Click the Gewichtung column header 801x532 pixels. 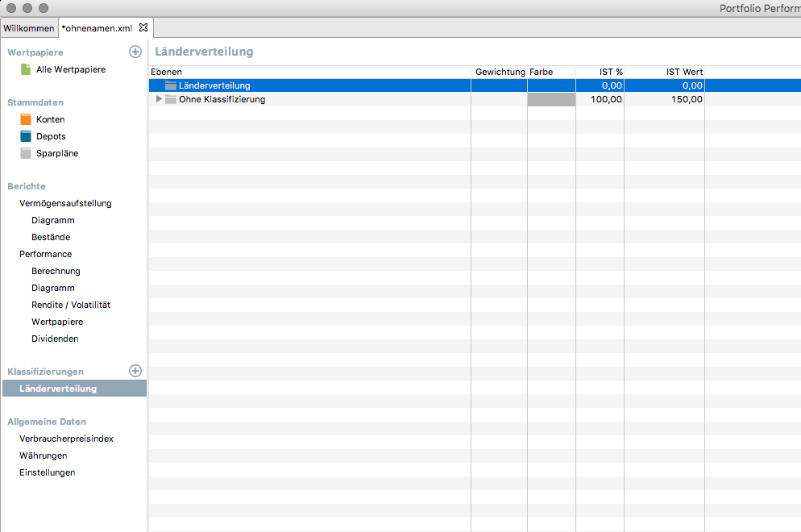[x=500, y=72]
